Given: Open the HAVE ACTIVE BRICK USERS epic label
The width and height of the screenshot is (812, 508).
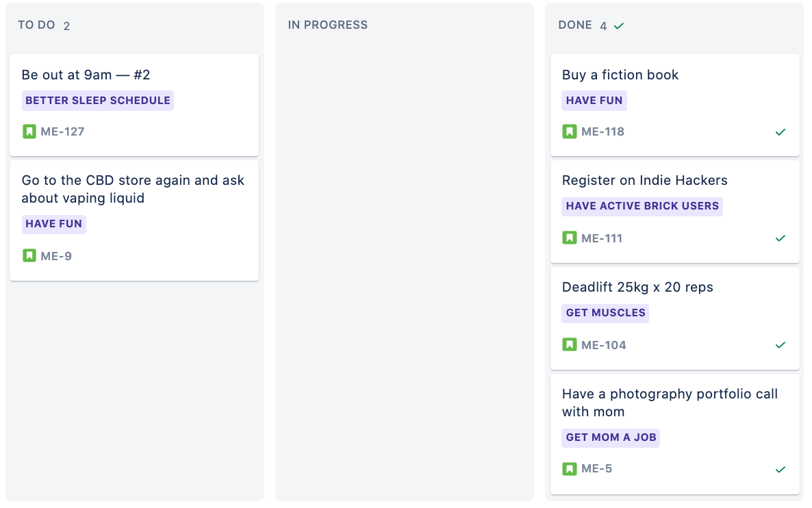Looking at the screenshot, I should (x=642, y=206).
